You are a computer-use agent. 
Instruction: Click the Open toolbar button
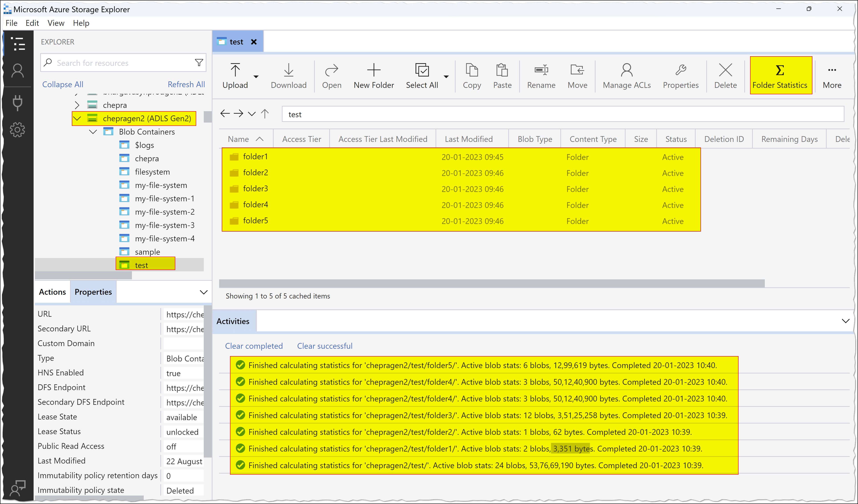(x=332, y=76)
